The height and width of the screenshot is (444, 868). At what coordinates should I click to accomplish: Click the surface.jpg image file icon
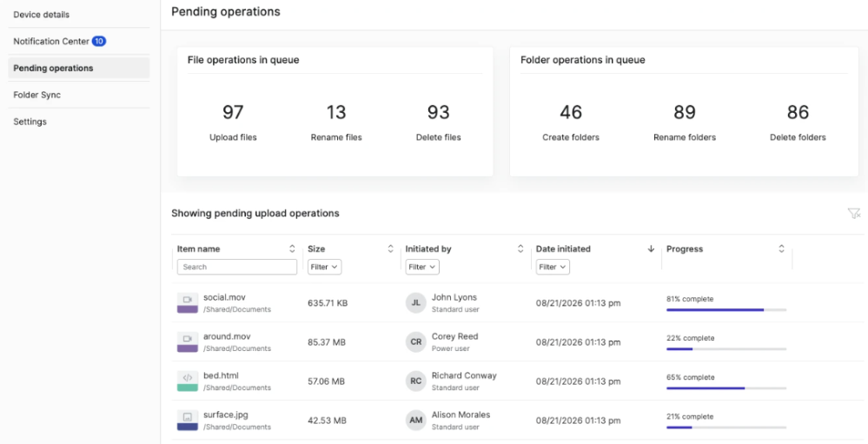[188, 421]
